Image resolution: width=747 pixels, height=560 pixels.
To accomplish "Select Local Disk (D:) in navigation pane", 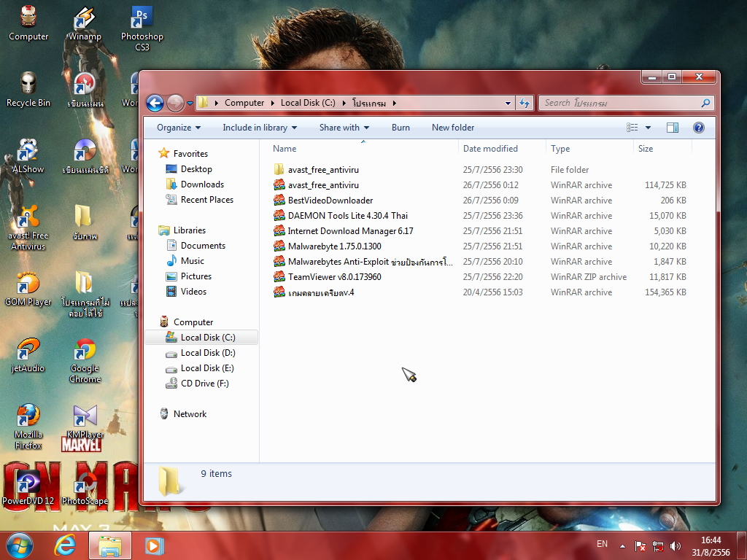I will (x=208, y=353).
